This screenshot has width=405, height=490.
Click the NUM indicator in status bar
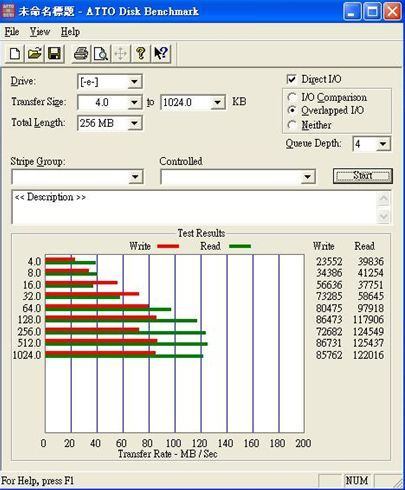(357, 481)
